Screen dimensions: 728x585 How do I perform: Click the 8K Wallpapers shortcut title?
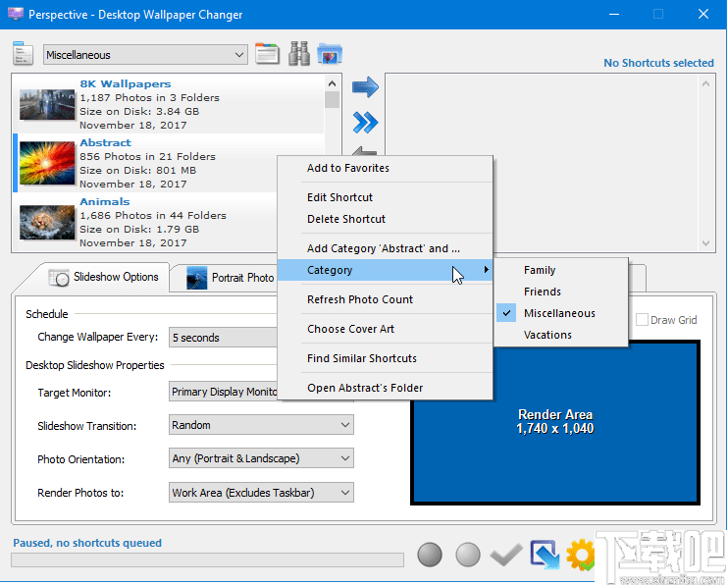point(125,84)
